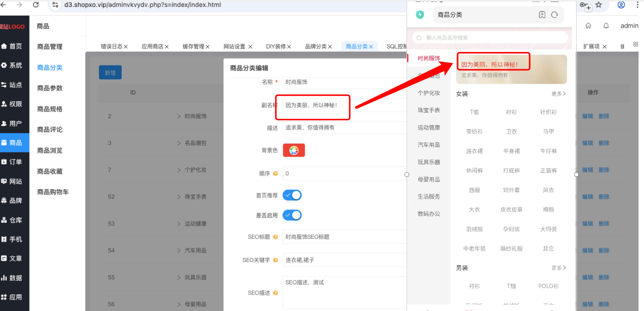Click the bookmark icon beside 商品分类 title
The width and height of the screenshot is (644, 311).
[x=542, y=15]
